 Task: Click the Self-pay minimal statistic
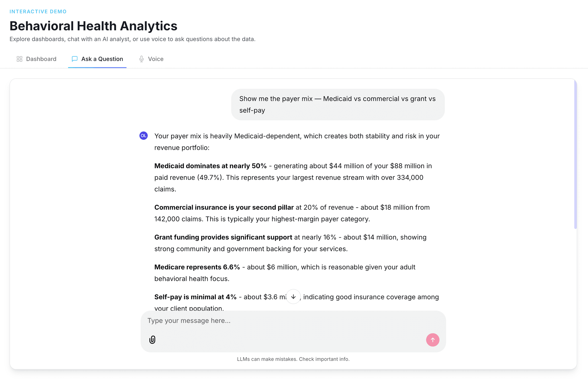coord(195,297)
